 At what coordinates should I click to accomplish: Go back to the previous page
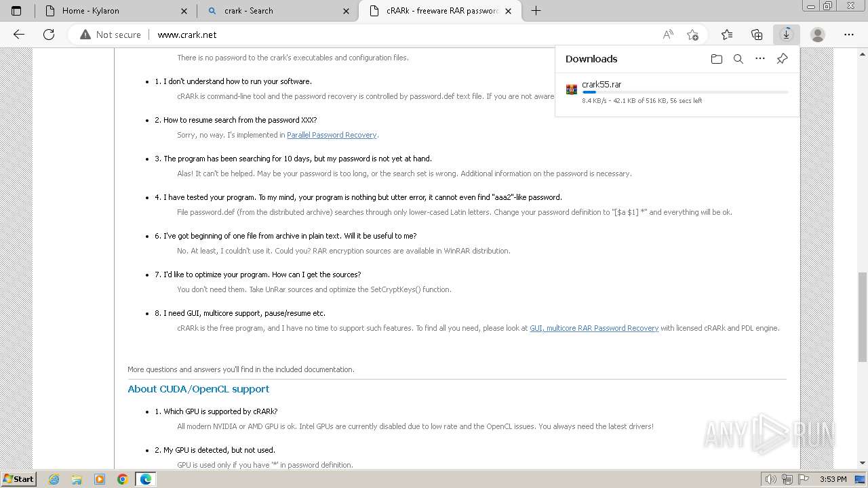tap(19, 35)
